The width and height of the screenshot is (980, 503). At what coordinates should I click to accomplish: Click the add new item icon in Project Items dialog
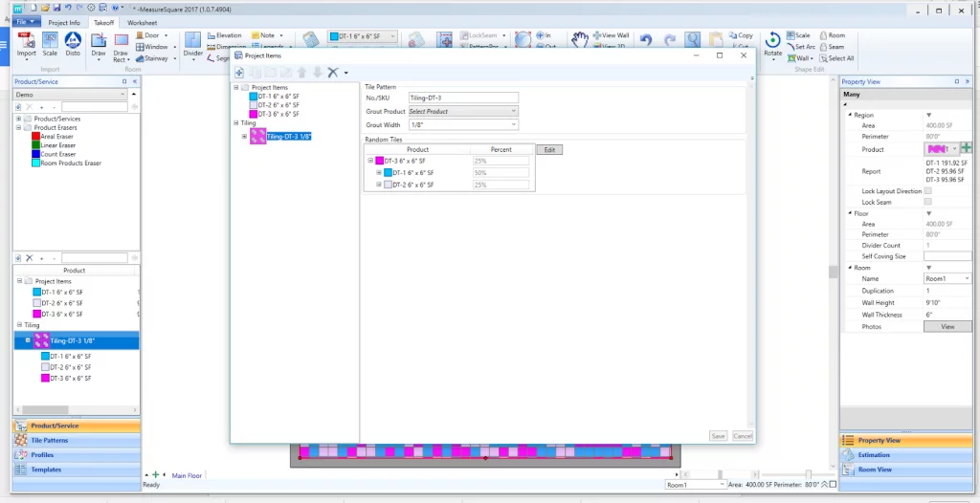(x=239, y=73)
